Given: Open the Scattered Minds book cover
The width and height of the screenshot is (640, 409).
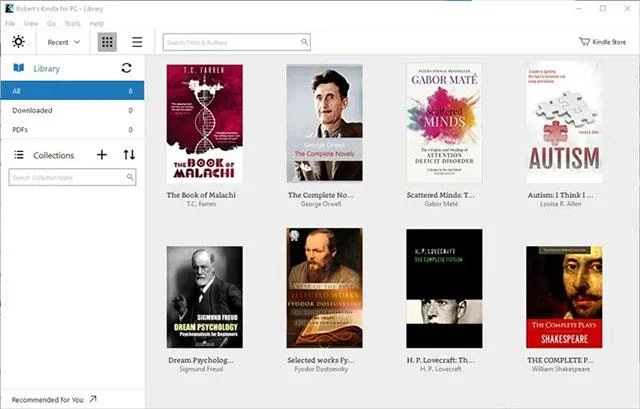Looking at the screenshot, I should coord(444,123).
